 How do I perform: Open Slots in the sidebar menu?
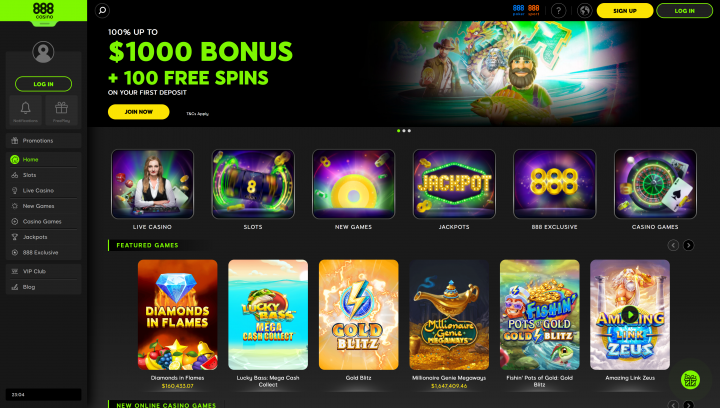pyautogui.click(x=44, y=175)
